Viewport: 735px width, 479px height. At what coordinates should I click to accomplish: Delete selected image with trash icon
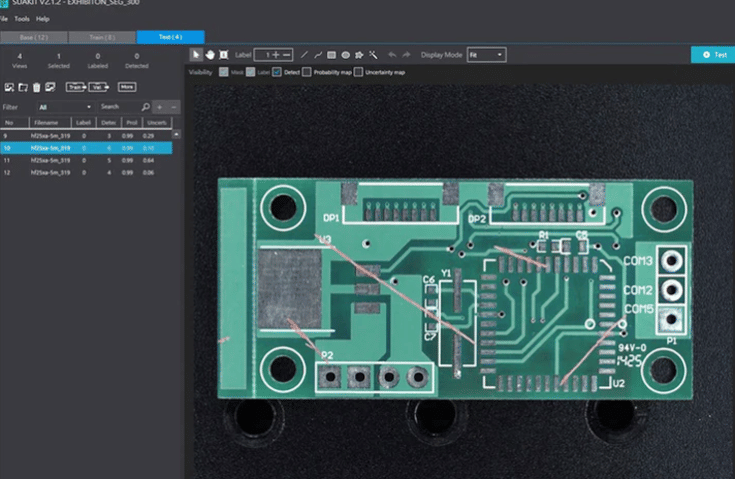click(x=36, y=87)
